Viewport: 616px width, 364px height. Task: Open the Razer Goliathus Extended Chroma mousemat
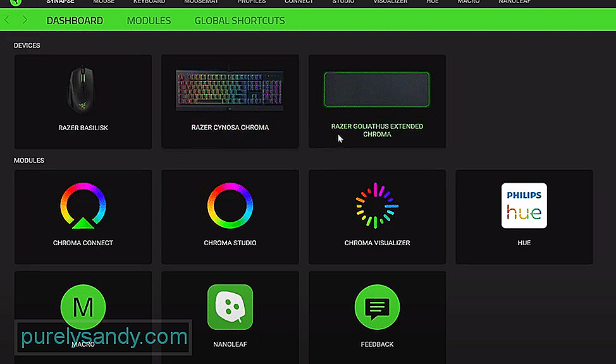(377, 101)
